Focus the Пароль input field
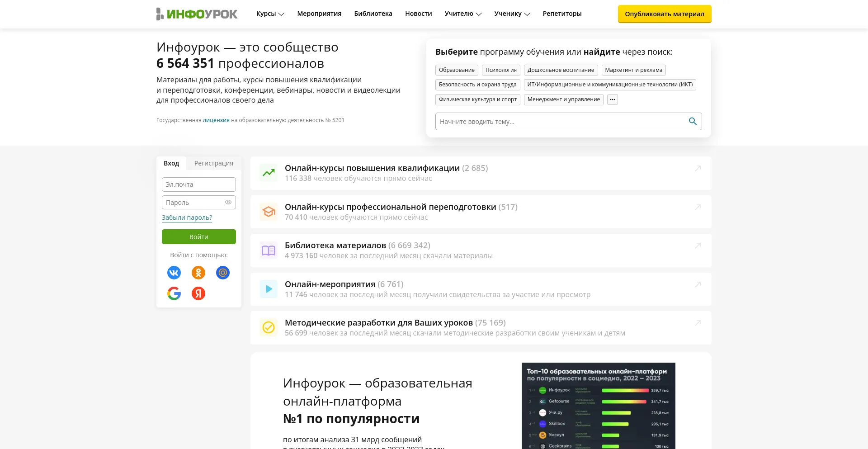Viewport: 868px width, 449px height. click(199, 202)
